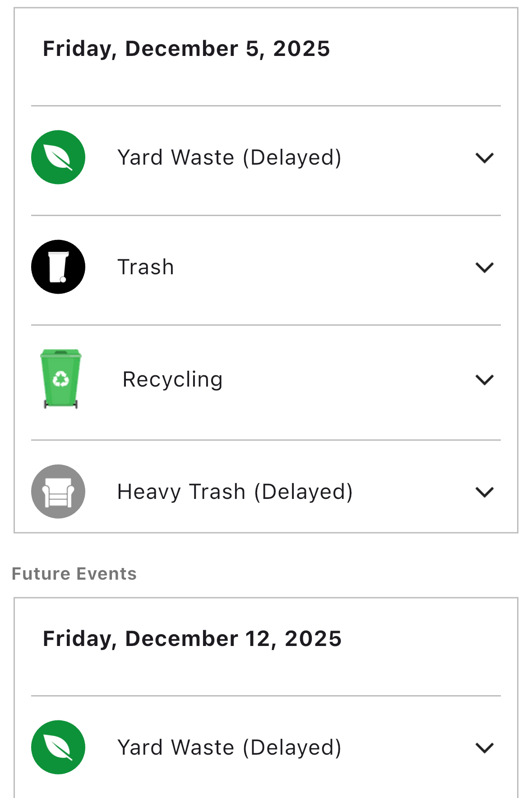Image resolution: width=532 pixels, height=798 pixels.
Task: Tap the green leaf icon under December 5
Action: [x=58, y=157]
